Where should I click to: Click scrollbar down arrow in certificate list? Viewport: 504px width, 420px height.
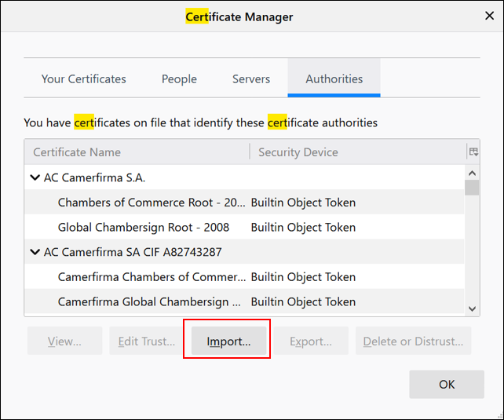(x=473, y=309)
